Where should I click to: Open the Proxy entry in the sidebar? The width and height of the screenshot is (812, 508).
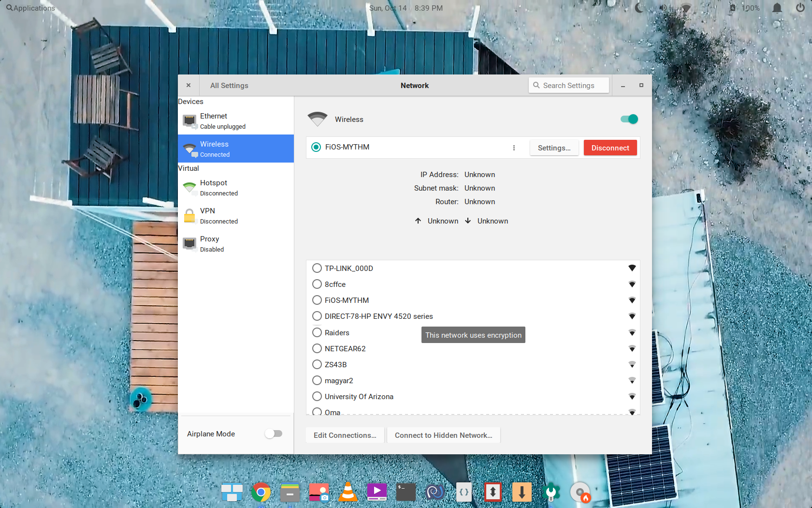236,244
